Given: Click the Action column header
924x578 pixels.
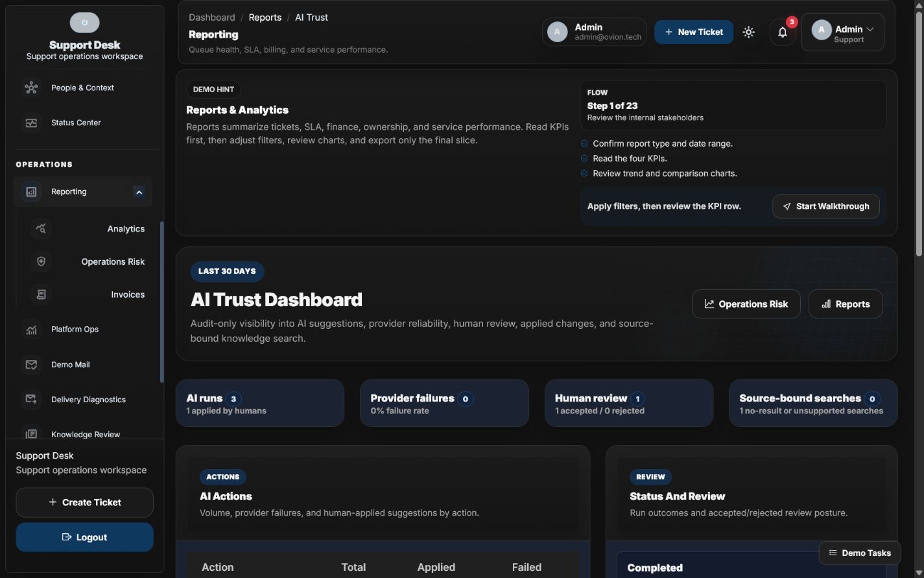Looking at the screenshot, I should pos(218,567).
